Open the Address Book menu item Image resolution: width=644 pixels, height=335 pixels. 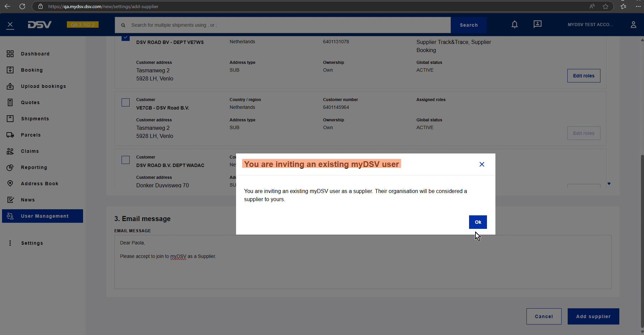(40, 184)
